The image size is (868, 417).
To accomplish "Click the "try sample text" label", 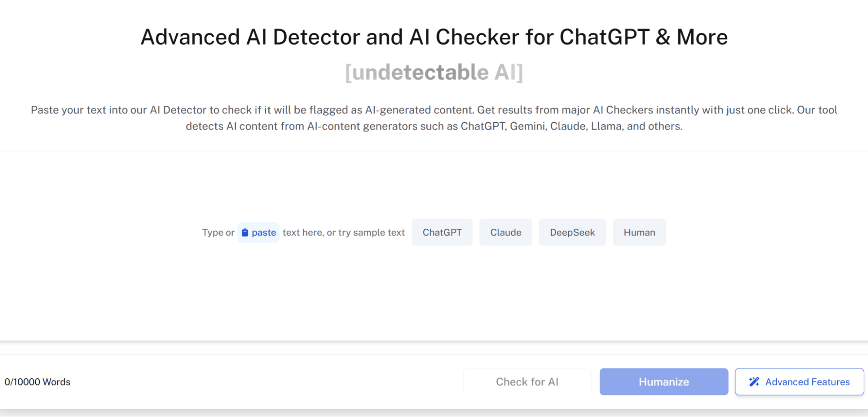I will (x=372, y=233).
